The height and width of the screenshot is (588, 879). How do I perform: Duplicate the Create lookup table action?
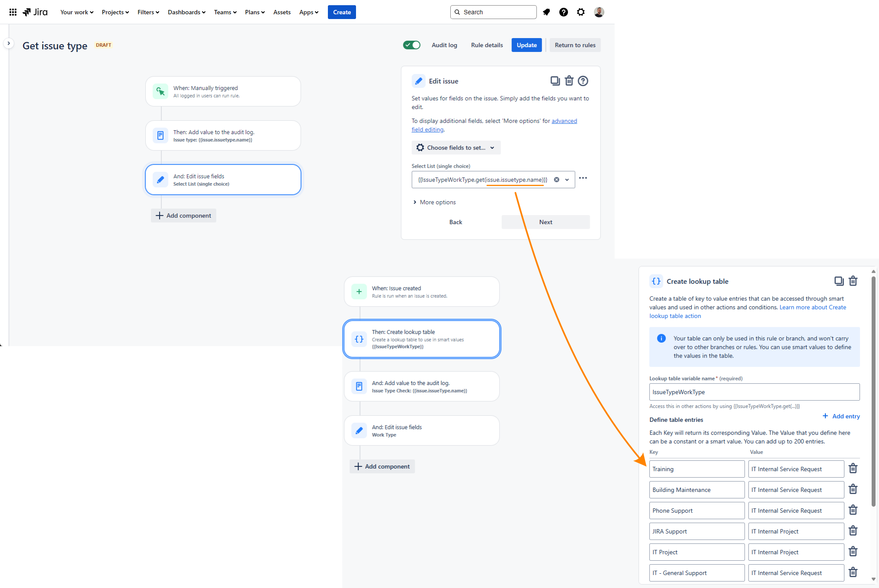tap(839, 281)
